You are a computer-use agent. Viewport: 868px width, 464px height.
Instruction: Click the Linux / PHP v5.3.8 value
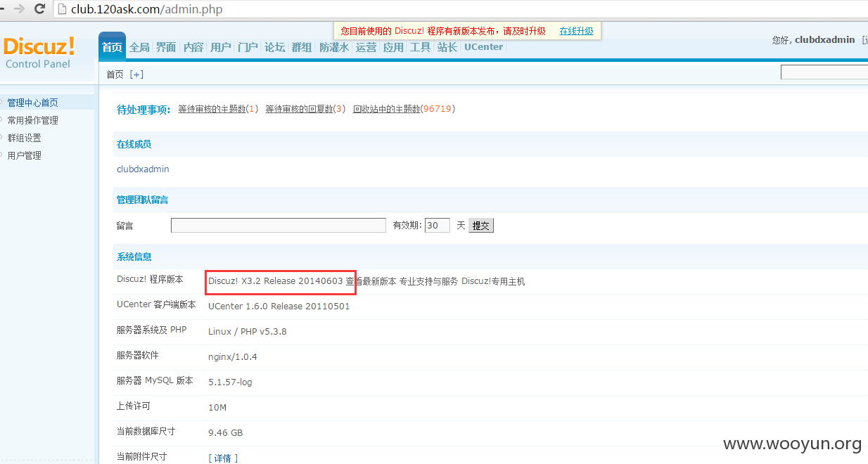(x=247, y=331)
